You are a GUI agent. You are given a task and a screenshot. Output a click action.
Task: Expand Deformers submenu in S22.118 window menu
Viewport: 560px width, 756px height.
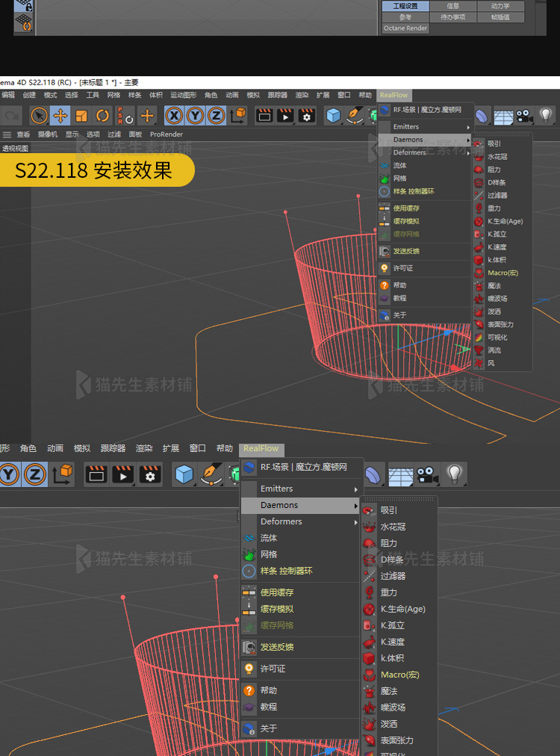click(425, 152)
